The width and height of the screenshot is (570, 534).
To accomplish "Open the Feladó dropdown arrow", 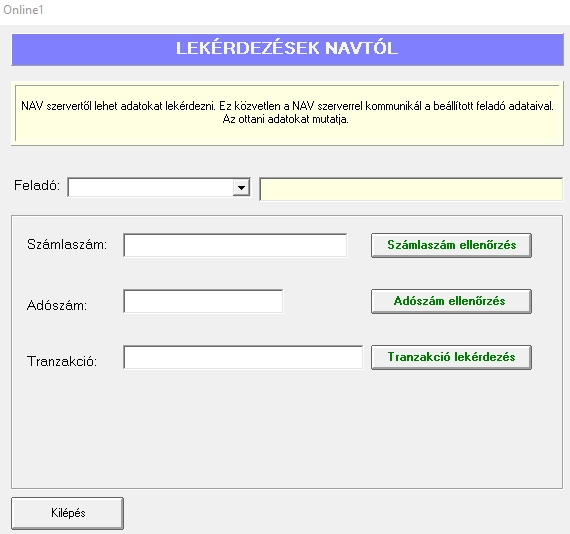I will 241,188.
